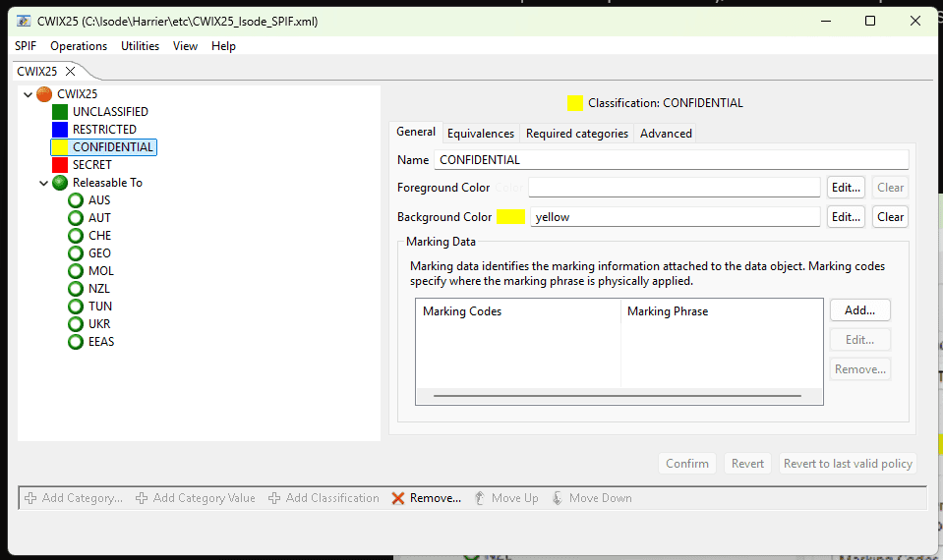Click the red SECRET color square icon
Image resolution: width=943 pixels, height=560 pixels.
[60, 165]
